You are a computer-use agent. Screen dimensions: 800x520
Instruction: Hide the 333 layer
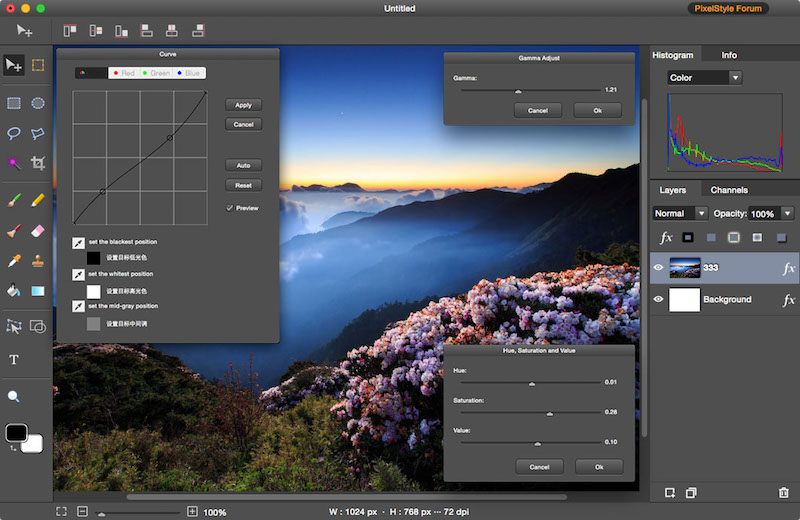pyautogui.click(x=659, y=268)
